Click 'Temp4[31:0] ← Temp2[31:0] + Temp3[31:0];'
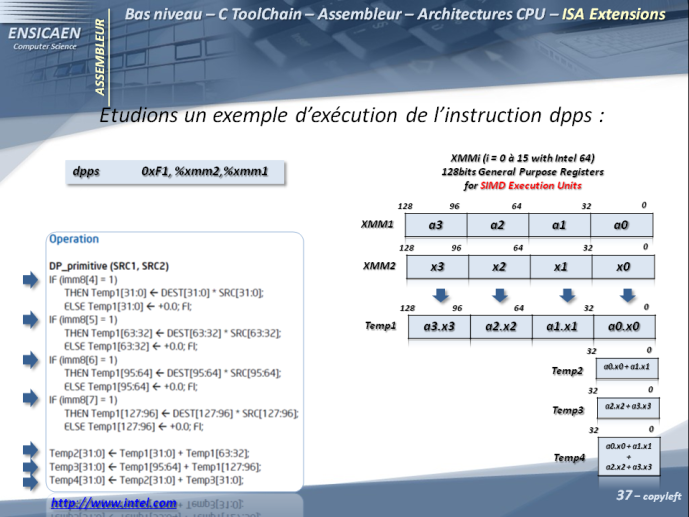The image size is (689, 517). [146, 480]
